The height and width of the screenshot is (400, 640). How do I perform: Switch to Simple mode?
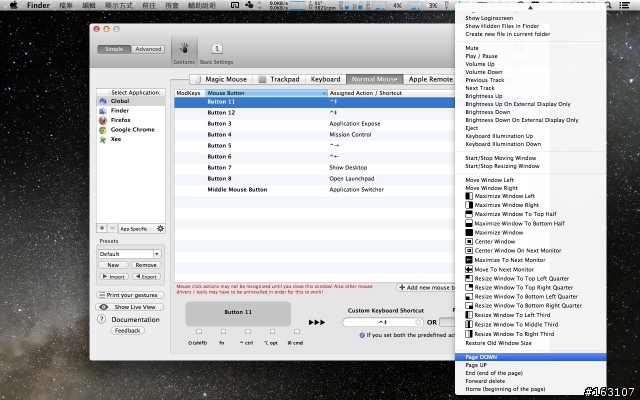point(114,49)
